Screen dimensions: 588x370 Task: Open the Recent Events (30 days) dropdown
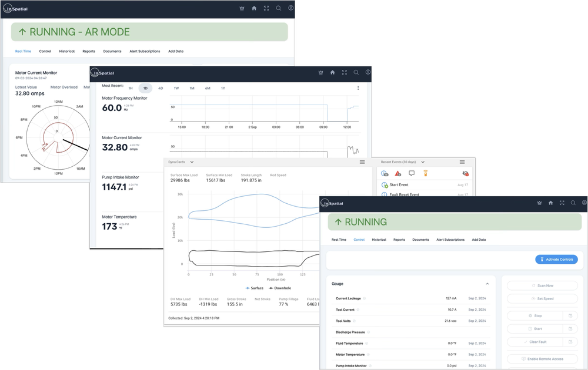403,162
